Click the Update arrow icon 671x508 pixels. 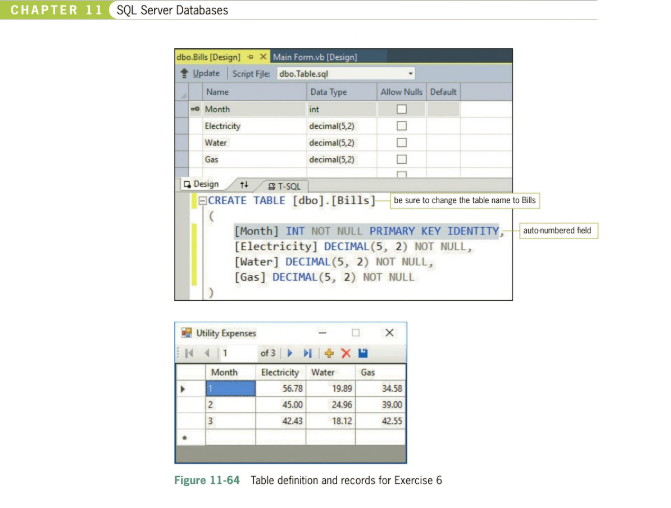[184, 74]
